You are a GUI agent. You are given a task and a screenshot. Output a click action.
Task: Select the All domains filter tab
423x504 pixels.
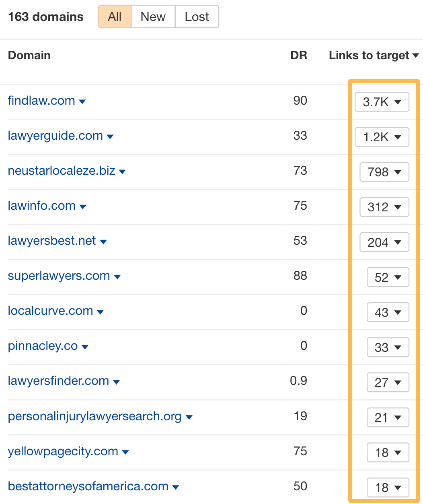click(x=115, y=17)
